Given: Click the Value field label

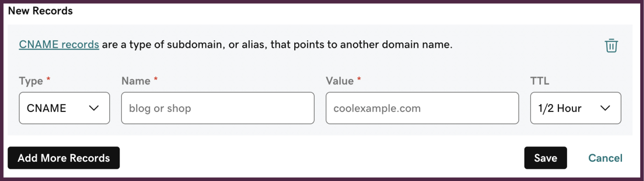Looking at the screenshot, I should click(340, 81).
